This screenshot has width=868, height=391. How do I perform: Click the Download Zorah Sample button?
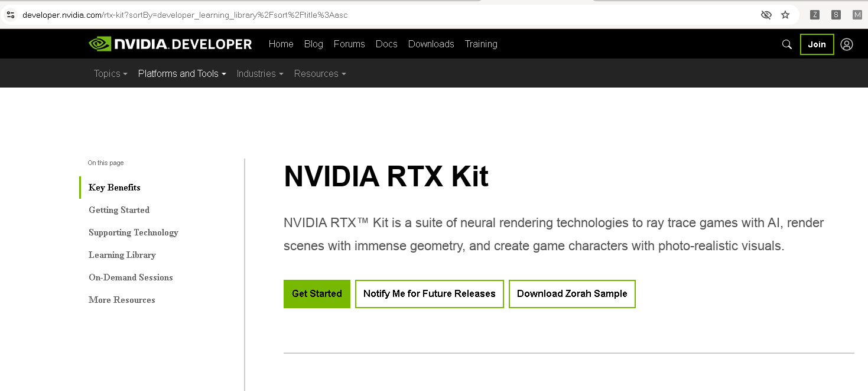571,293
